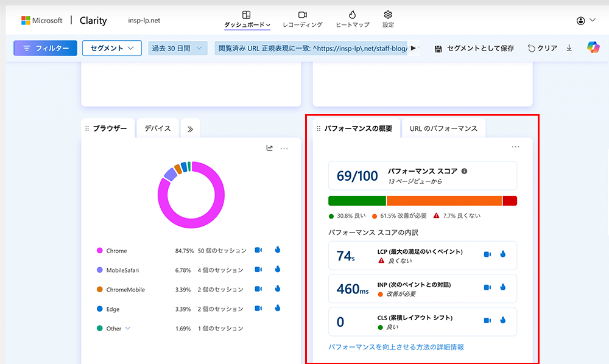Open 設定 settings page
This screenshot has width=609, height=364.
[388, 19]
